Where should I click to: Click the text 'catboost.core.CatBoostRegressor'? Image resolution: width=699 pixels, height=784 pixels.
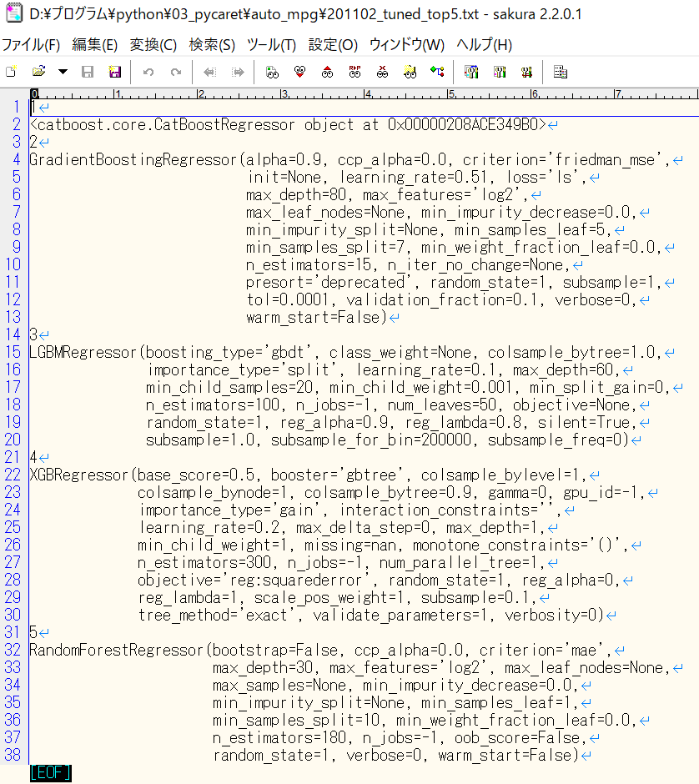point(166,124)
